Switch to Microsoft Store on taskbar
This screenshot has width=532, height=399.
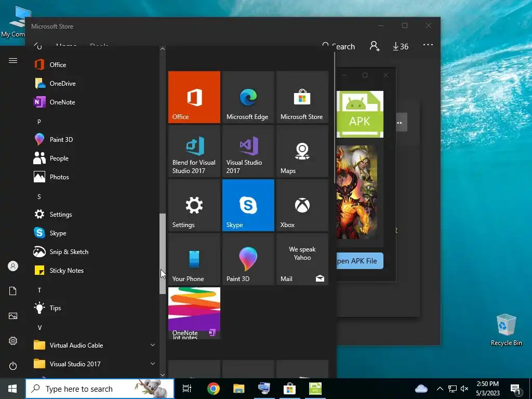(289, 389)
